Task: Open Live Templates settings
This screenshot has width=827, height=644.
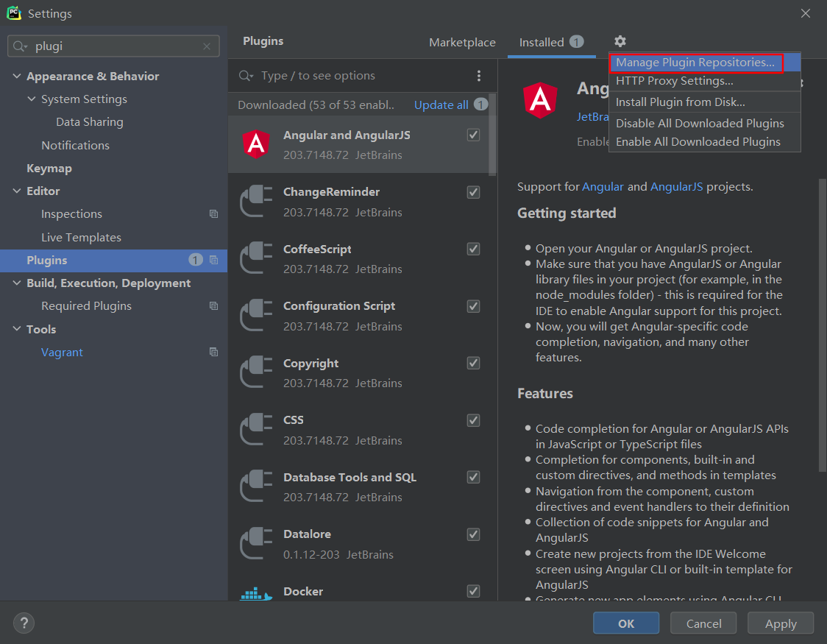Action: click(81, 237)
